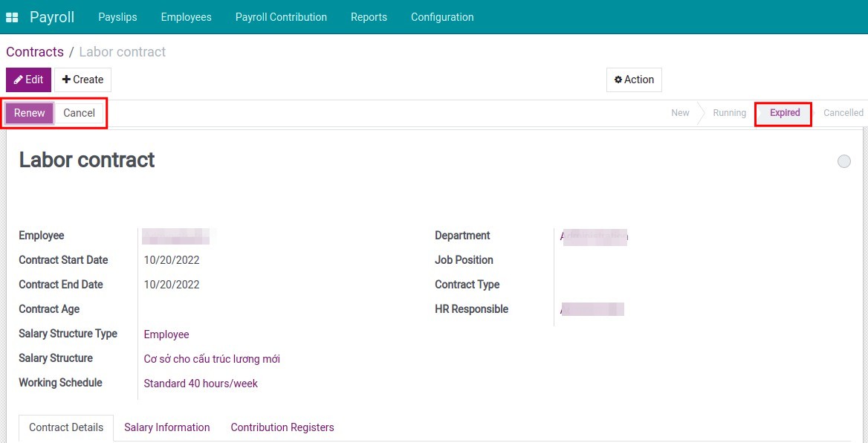
Task: Open the Contribution Registers tab
Action: (282, 427)
